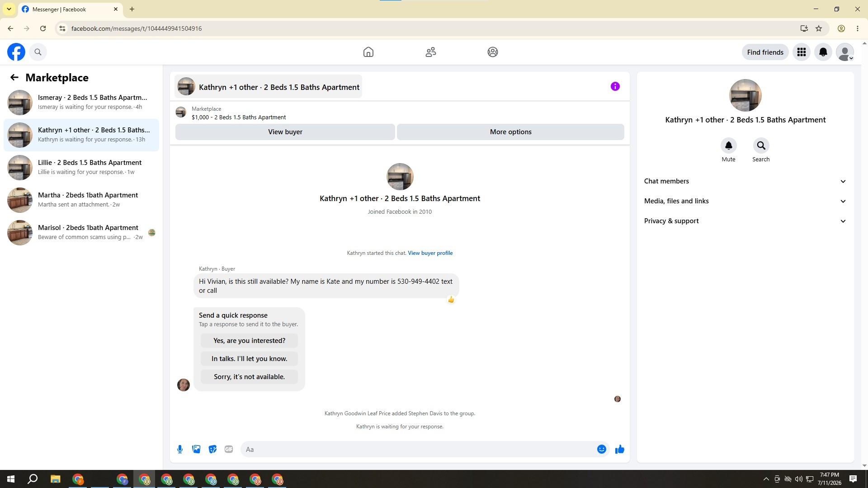868x488 pixels.
Task: Click the taskbar volume speaker icon
Action: pos(798,479)
